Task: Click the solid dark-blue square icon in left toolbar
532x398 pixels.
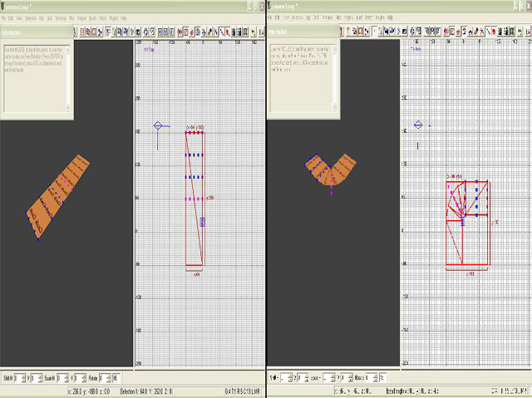Action: click(138, 32)
